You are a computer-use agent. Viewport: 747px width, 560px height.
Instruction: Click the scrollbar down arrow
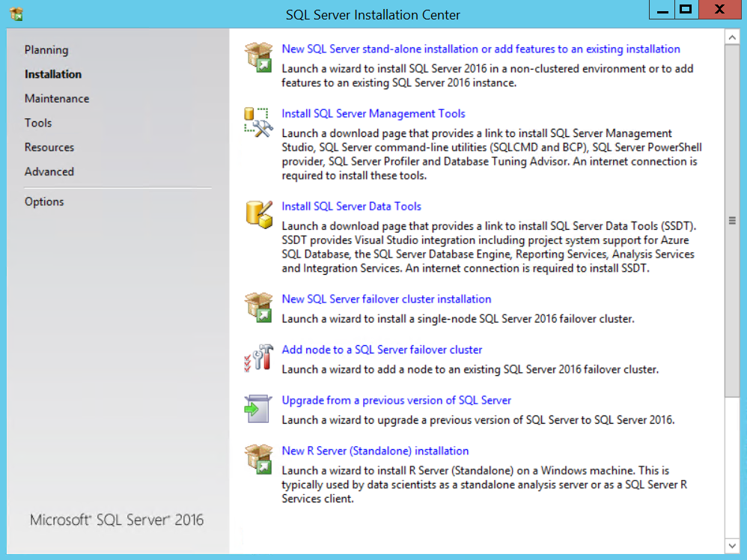pos(732,547)
